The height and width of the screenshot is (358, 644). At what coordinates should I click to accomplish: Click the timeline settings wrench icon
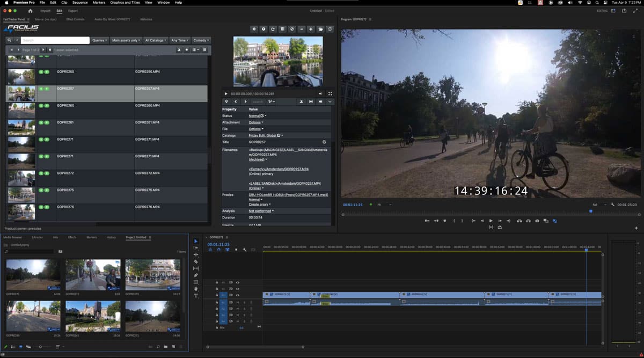point(244,250)
